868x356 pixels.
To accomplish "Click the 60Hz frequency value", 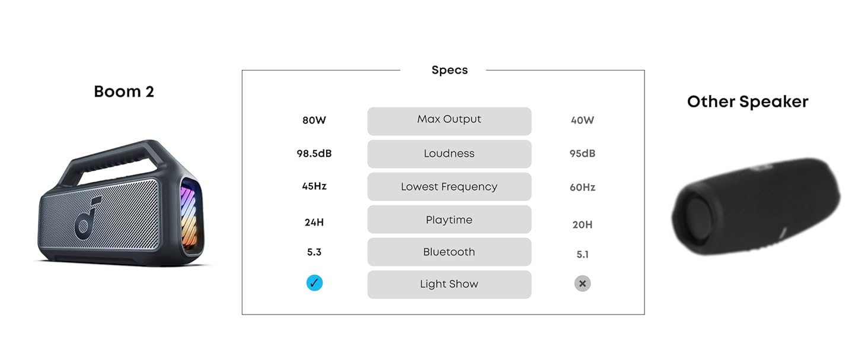I will pyautogui.click(x=582, y=187).
